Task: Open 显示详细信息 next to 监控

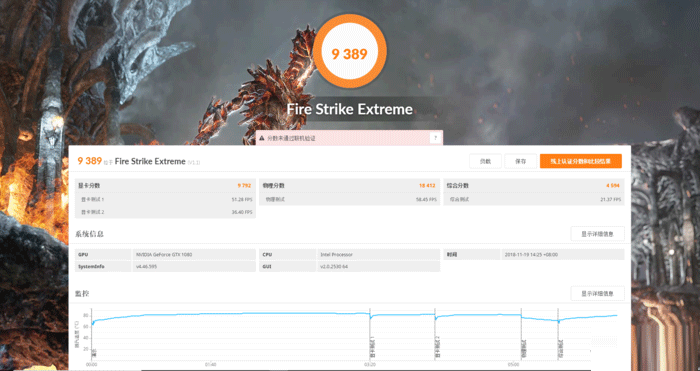Action: tap(597, 293)
